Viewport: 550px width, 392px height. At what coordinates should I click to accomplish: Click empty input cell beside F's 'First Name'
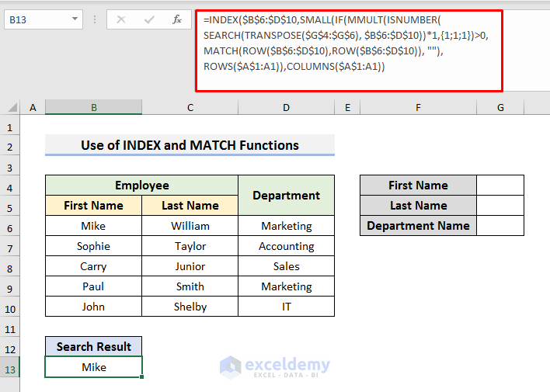tap(500, 185)
